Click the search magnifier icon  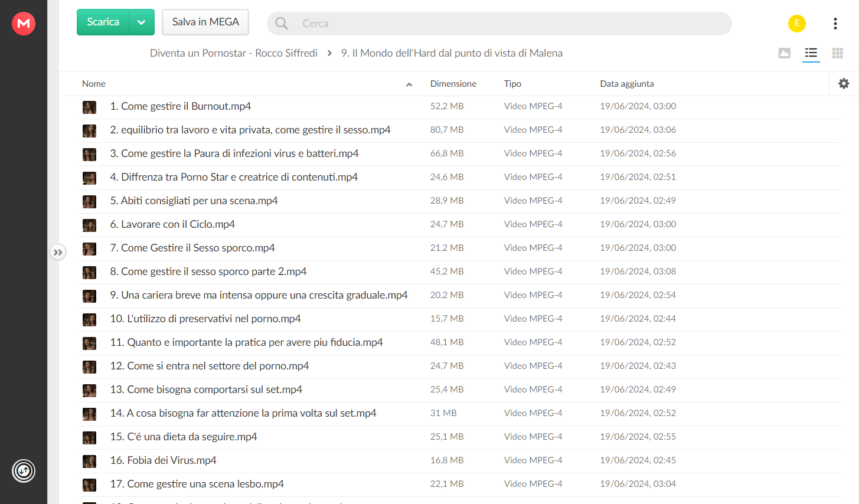tap(282, 24)
